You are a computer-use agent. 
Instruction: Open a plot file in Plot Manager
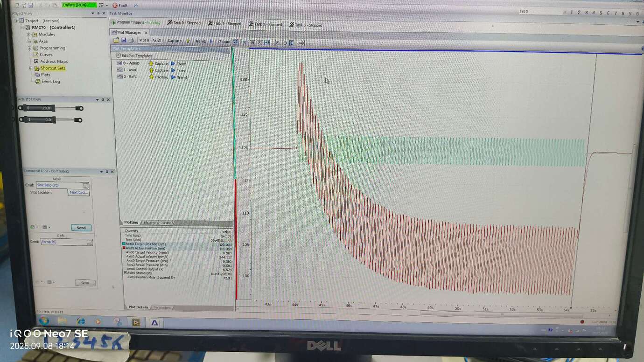(117, 41)
